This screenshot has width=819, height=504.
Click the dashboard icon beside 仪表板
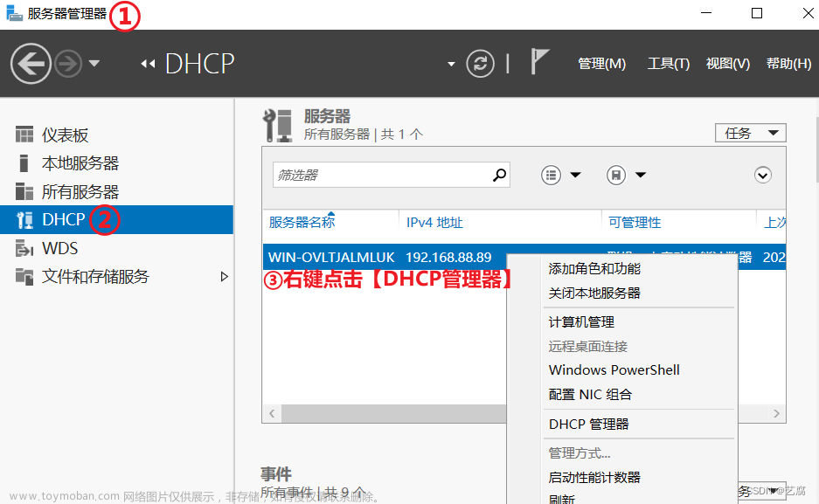(24, 135)
